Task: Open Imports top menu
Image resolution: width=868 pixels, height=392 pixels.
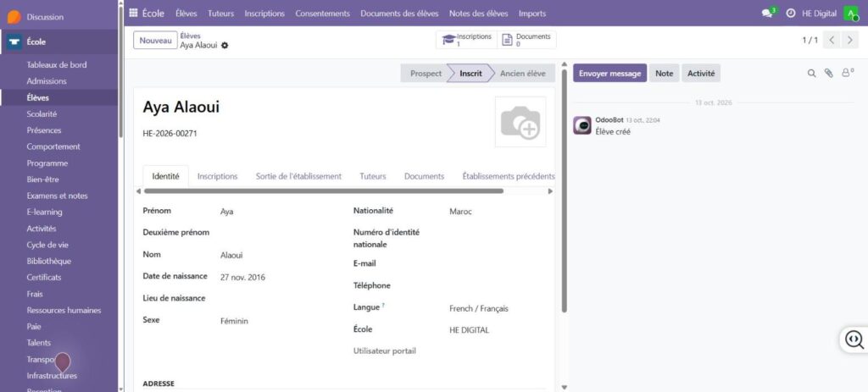Action: point(532,14)
